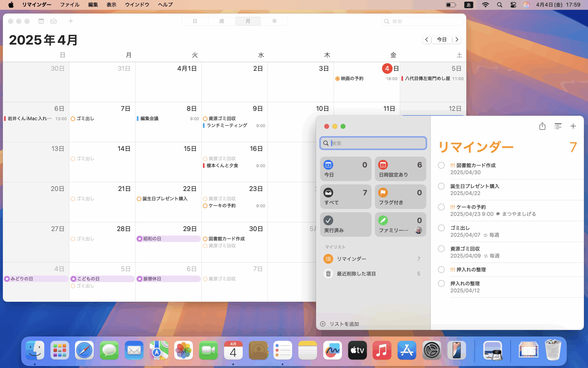Open iPhone Mirroring from the Dock
This screenshot has height=368, width=588.
pos(457,351)
